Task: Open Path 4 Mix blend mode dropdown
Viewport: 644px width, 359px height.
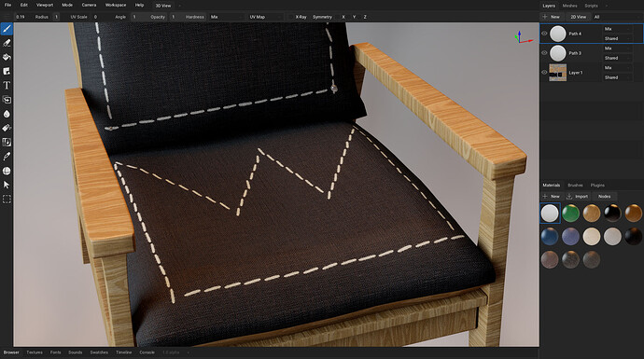Action: click(x=617, y=29)
